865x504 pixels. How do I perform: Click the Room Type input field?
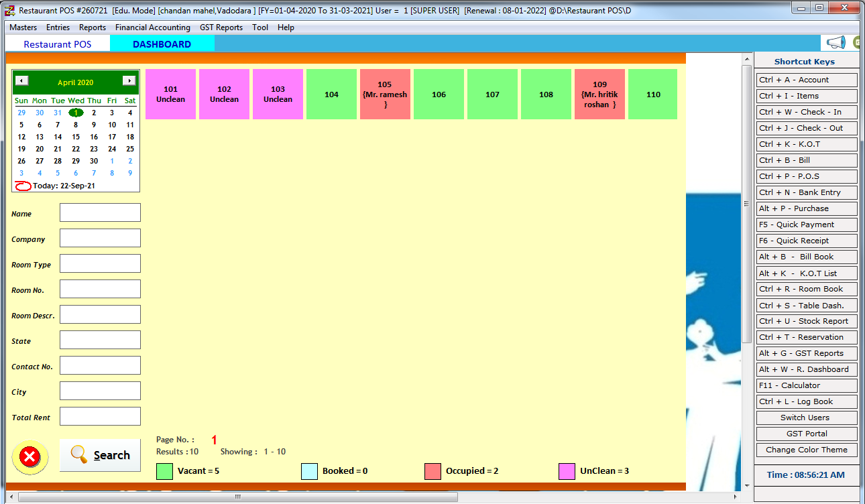tap(99, 263)
